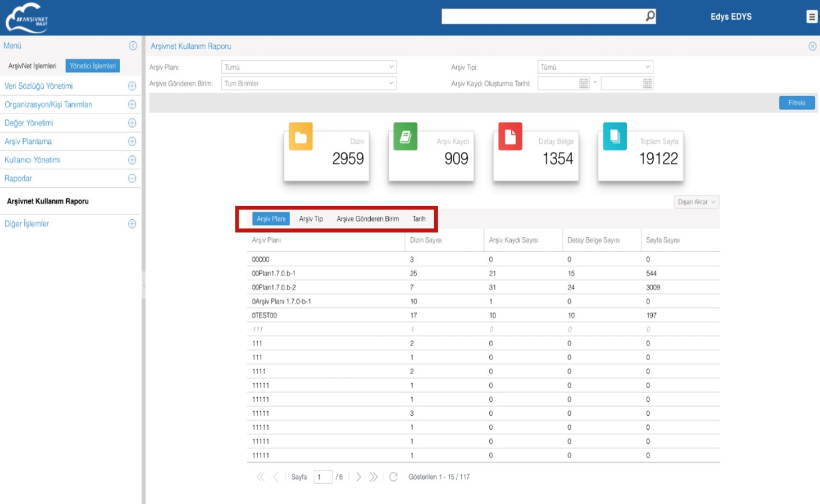
Task: Collapse the Menü sidebar with the arrow icon
Action: coord(133,46)
